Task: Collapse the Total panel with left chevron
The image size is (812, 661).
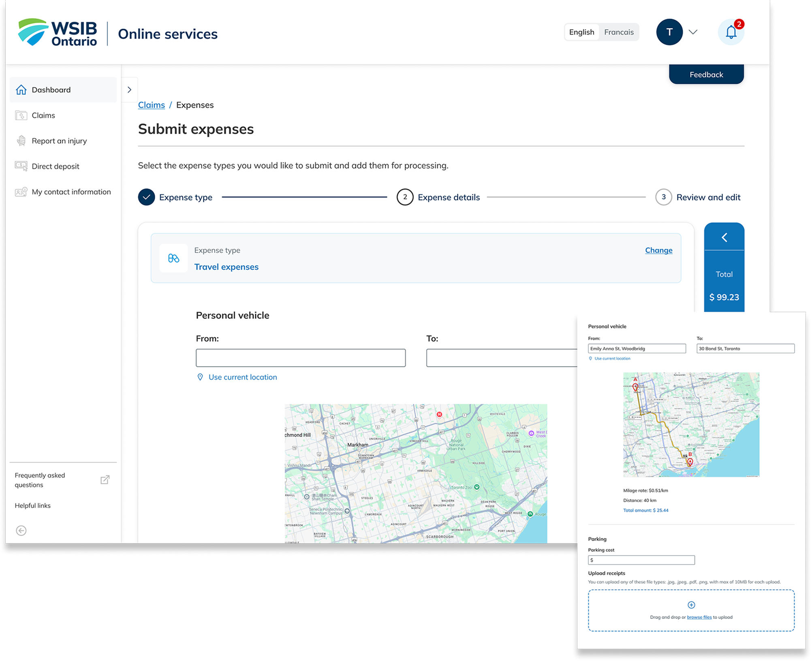Action: coord(724,237)
